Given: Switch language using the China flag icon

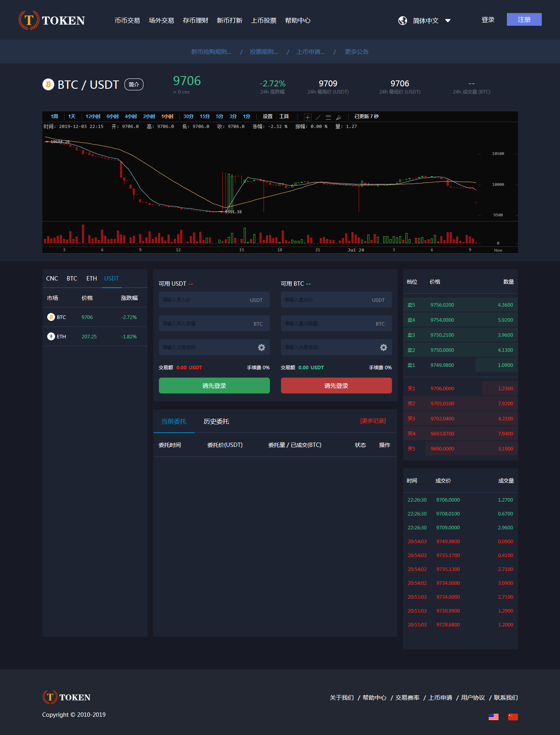Looking at the screenshot, I should 513,717.
